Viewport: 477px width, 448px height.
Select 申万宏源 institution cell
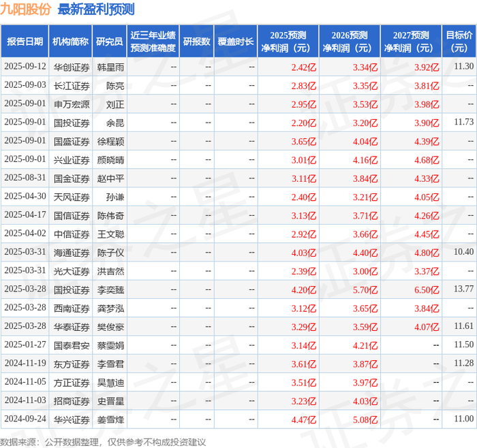pos(72,104)
